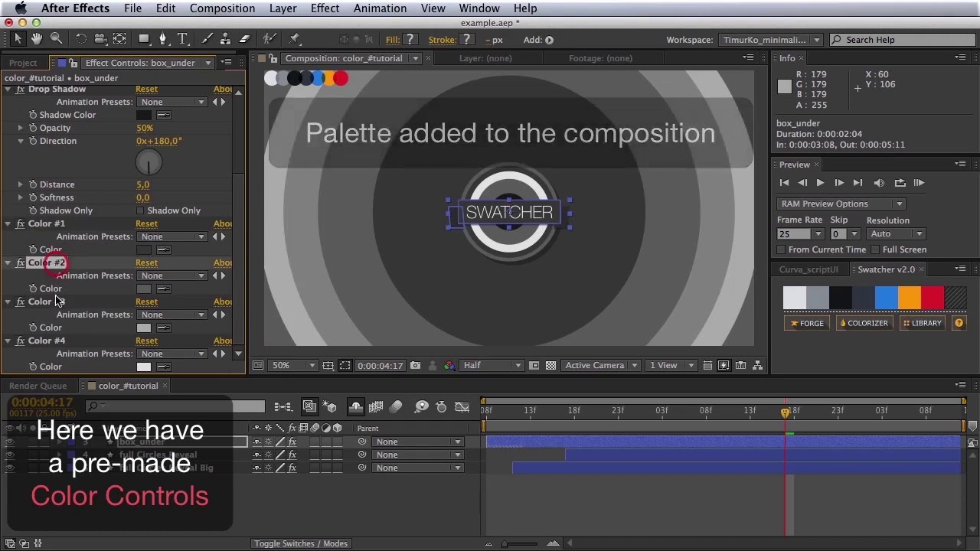This screenshot has width=980, height=551.
Task: Select the Roto Brush tool
Action: (x=269, y=39)
